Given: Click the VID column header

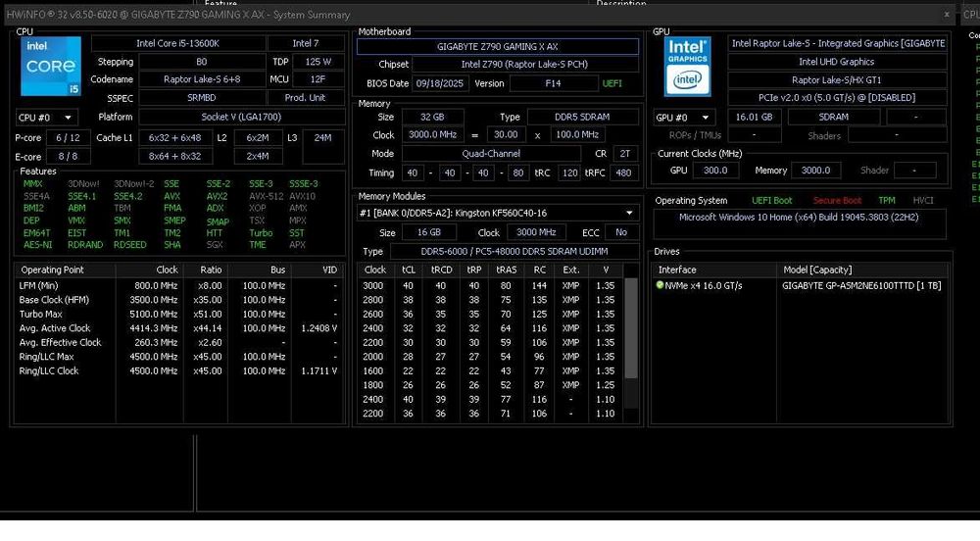Looking at the screenshot, I should coord(317,270).
